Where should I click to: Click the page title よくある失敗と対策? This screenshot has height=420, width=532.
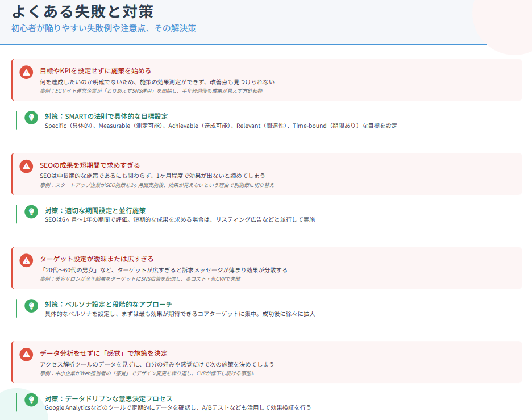pyautogui.click(x=82, y=11)
